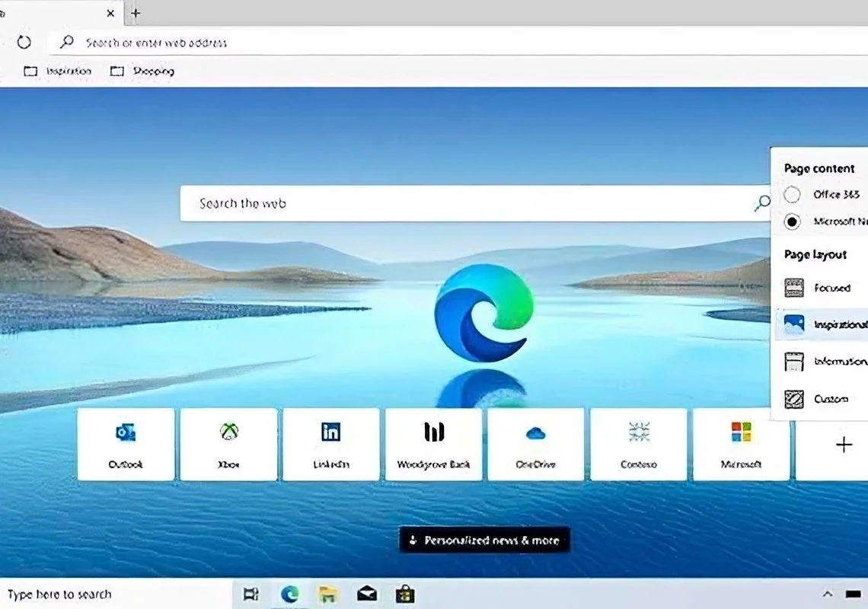Click the Windows taskbar search box
Image resolution: width=868 pixels, height=609 pixels.
coord(116,594)
